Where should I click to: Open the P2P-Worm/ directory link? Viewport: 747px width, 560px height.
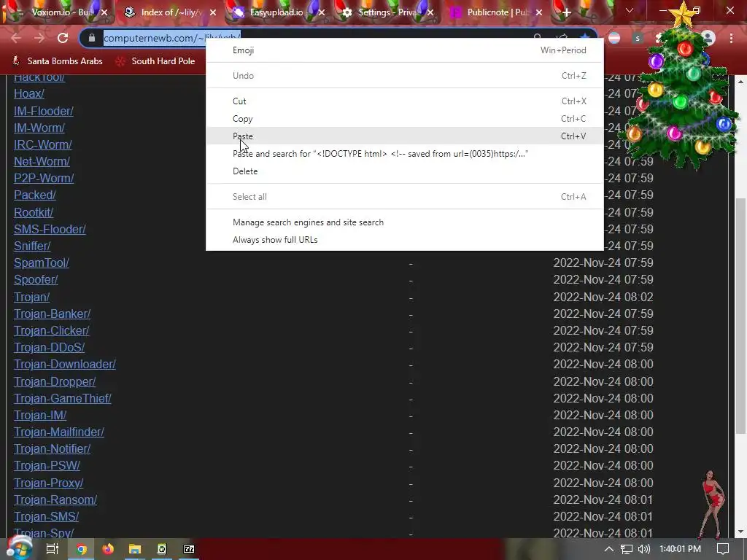pos(44,178)
